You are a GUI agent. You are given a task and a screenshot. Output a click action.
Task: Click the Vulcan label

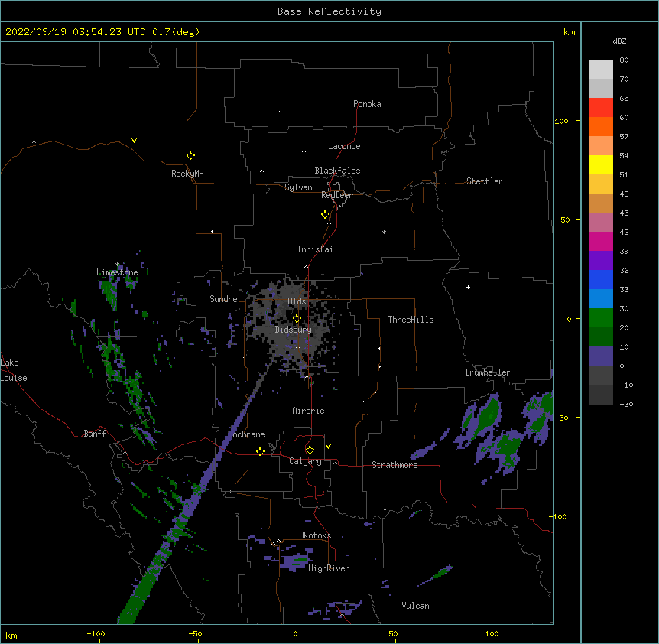415,606
